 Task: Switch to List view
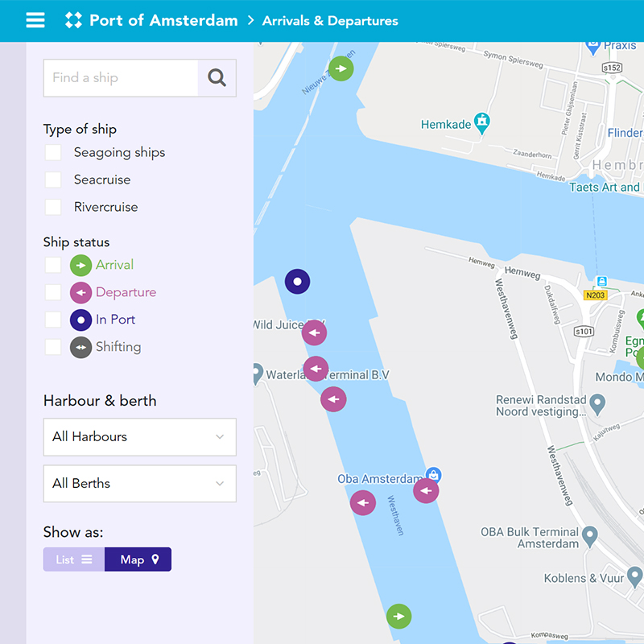click(x=74, y=559)
